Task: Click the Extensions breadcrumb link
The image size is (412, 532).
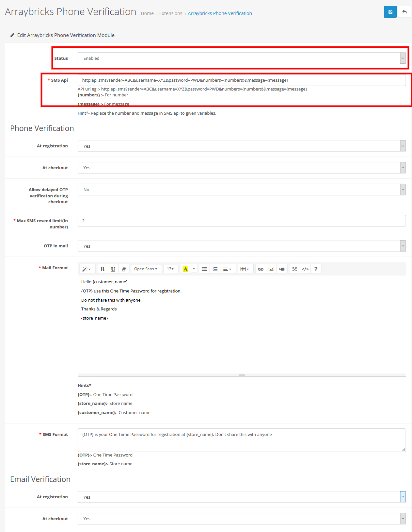Action: tap(171, 13)
